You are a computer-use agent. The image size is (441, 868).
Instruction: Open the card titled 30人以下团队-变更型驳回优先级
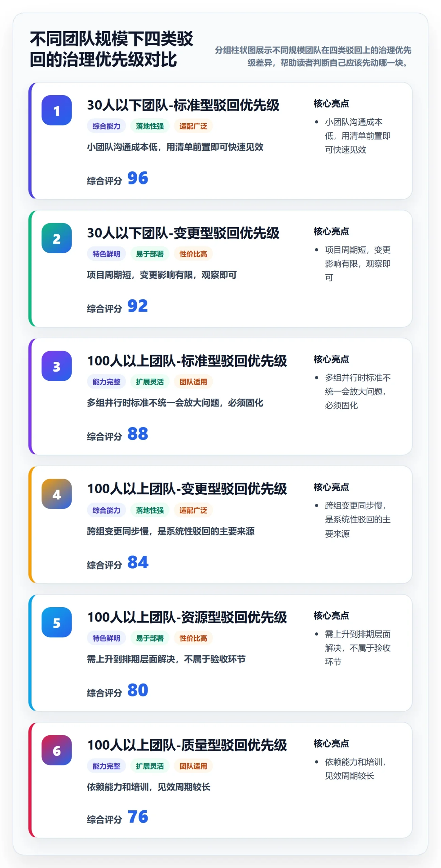pyautogui.click(x=220, y=269)
